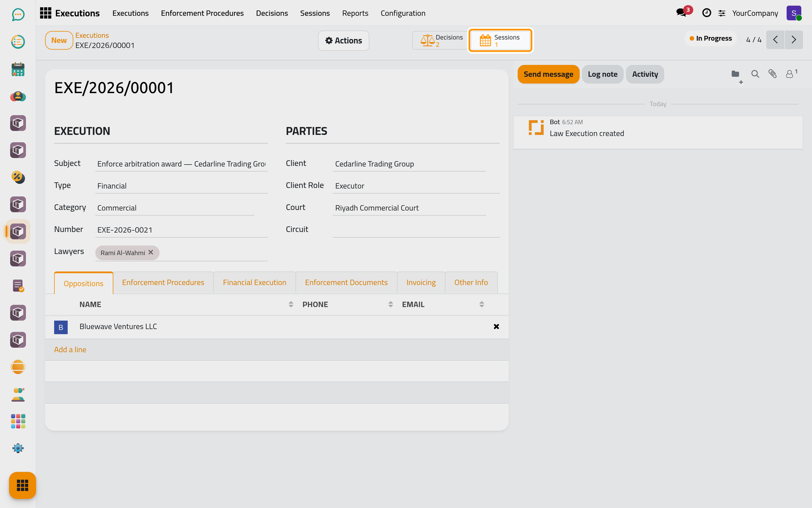The height and width of the screenshot is (508, 812).
Task: Open the document with checkmark sidebar app
Action: pos(18,286)
